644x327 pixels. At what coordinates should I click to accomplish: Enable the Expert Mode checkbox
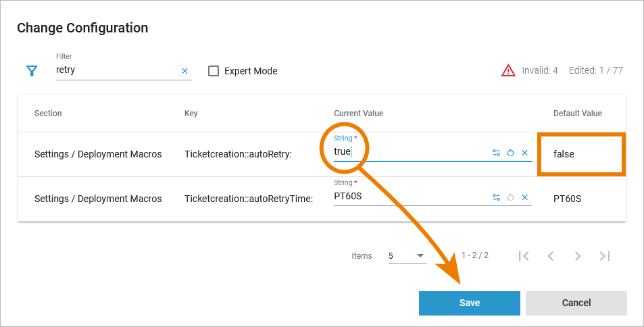click(214, 71)
